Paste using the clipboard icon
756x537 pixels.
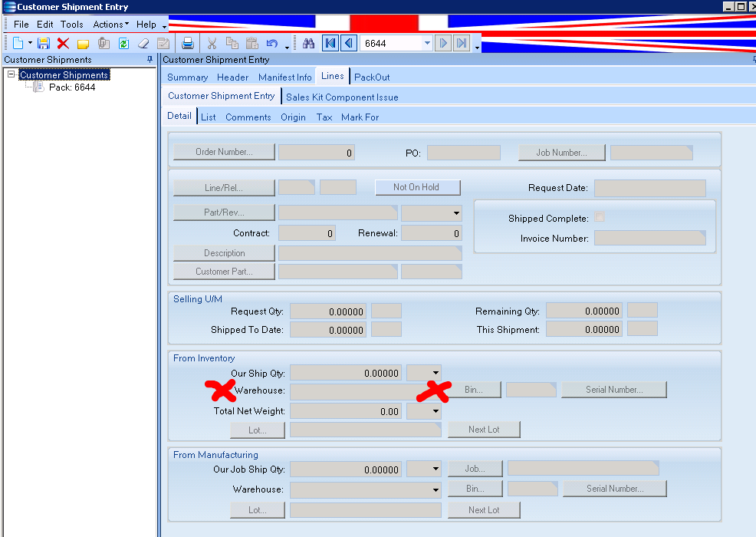coord(251,44)
